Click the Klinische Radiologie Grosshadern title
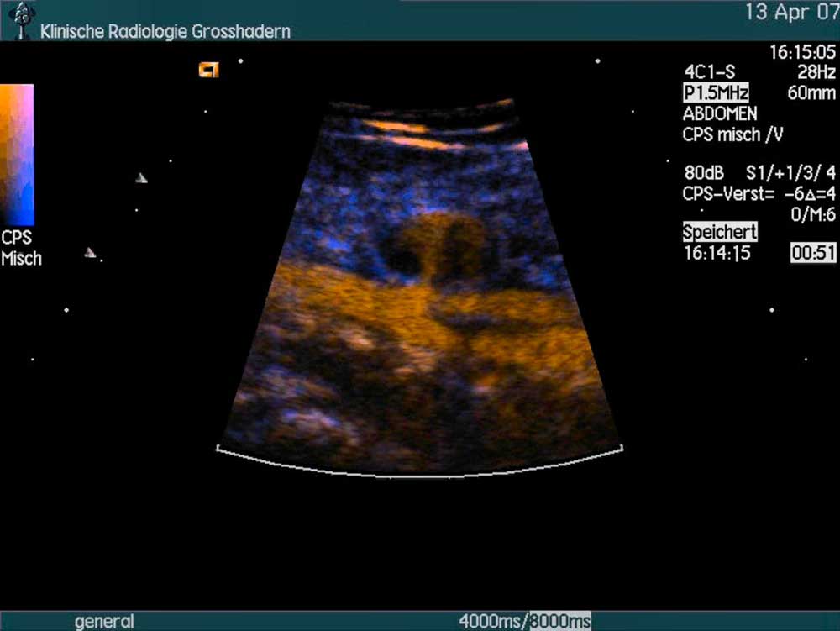The height and width of the screenshot is (631, 840). click(165, 32)
